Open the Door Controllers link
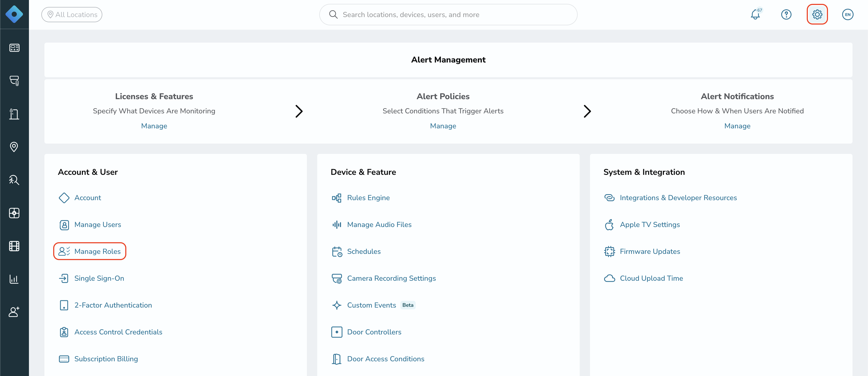 coord(374,332)
